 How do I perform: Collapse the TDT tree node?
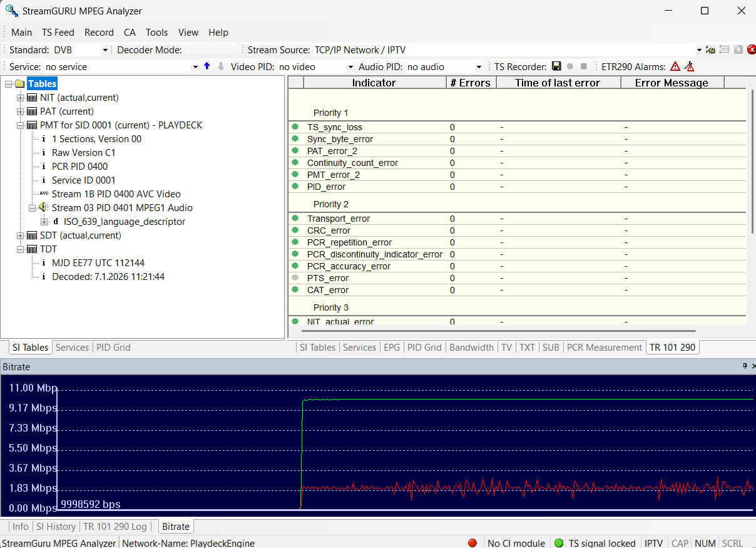tap(21, 249)
